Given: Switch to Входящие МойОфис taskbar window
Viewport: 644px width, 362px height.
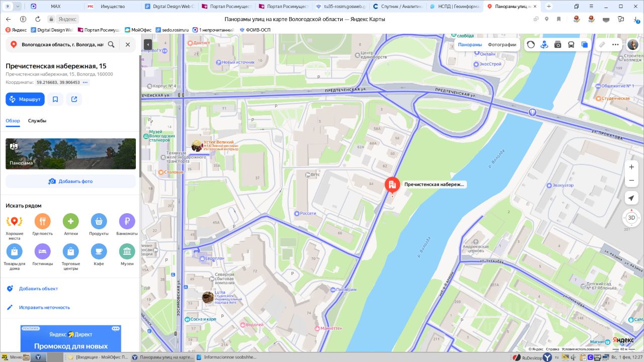Looking at the screenshot, I should point(98,357).
